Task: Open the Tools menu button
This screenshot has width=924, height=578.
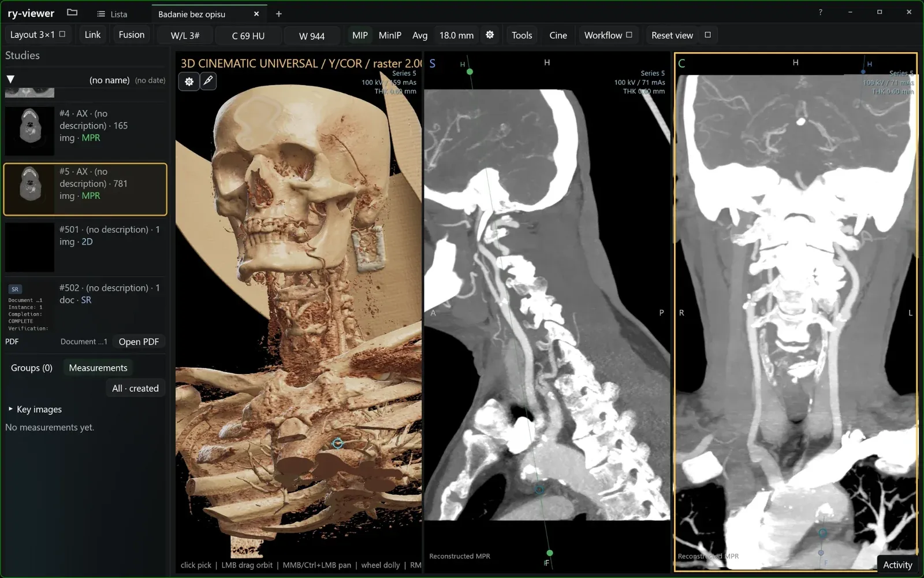Action: (522, 35)
